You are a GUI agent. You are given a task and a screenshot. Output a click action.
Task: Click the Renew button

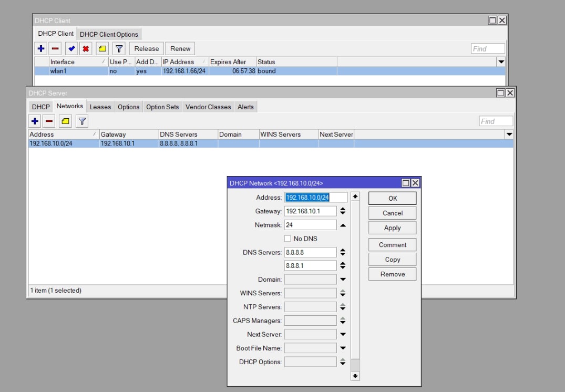tap(180, 49)
